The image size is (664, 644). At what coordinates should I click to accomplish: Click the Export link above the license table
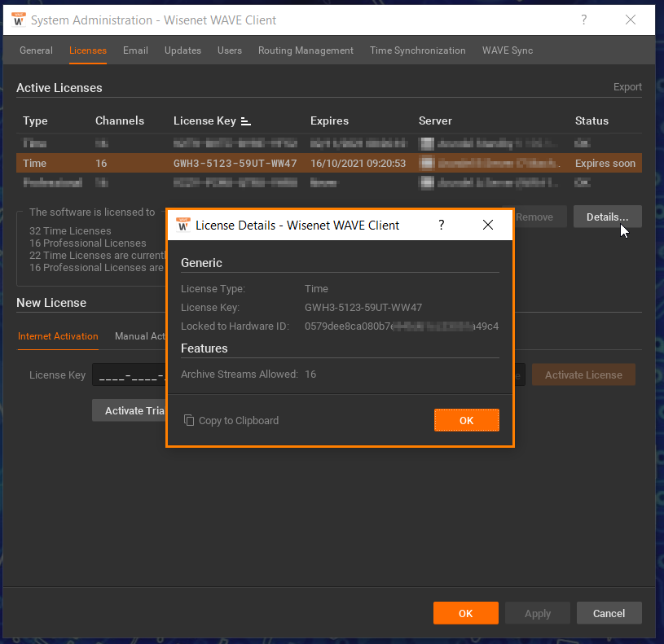(627, 86)
